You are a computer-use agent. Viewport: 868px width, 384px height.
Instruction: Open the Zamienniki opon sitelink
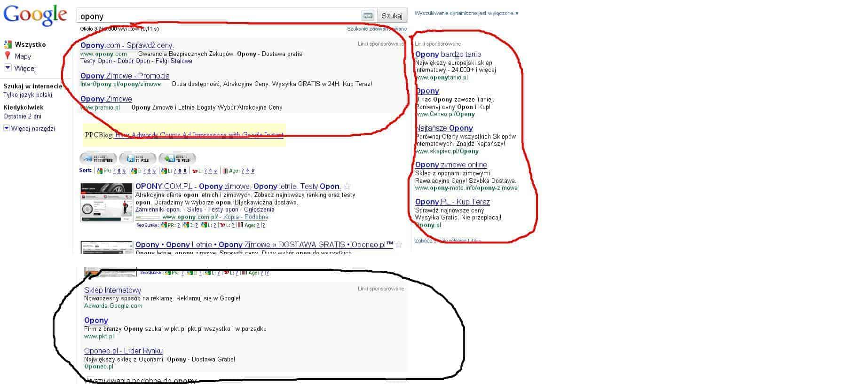point(158,210)
